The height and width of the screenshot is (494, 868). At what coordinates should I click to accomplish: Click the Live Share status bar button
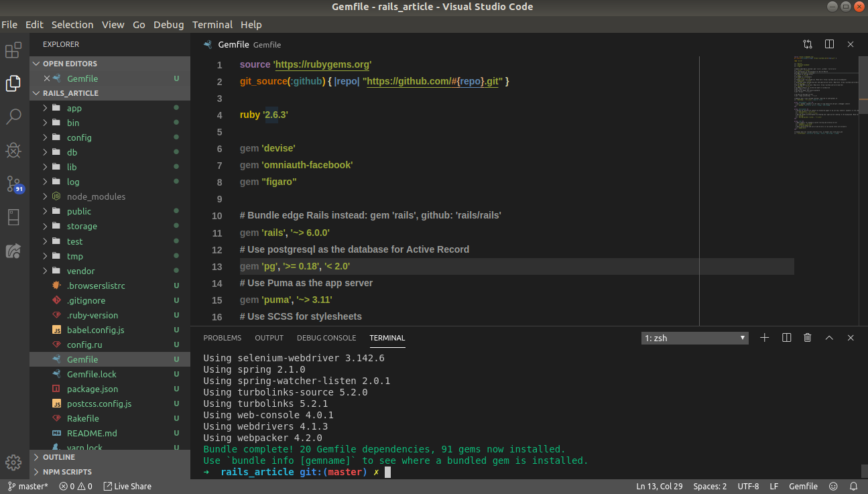pyautogui.click(x=127, y=486)
